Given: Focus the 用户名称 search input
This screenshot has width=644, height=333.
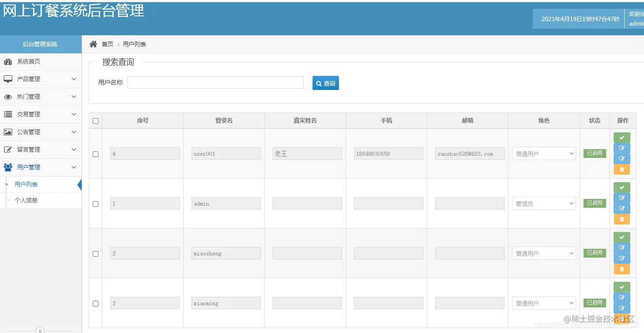Looking at the screenshot, I should point(215,82).
